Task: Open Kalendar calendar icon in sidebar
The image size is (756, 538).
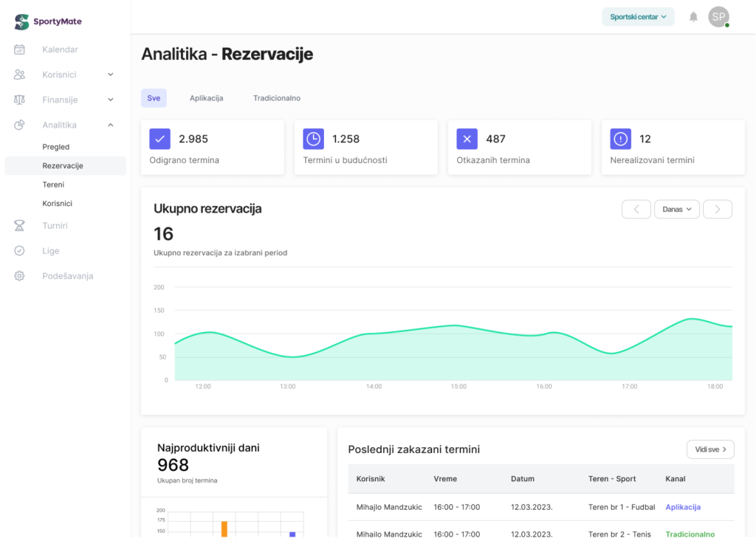Action: coord(19,49)
